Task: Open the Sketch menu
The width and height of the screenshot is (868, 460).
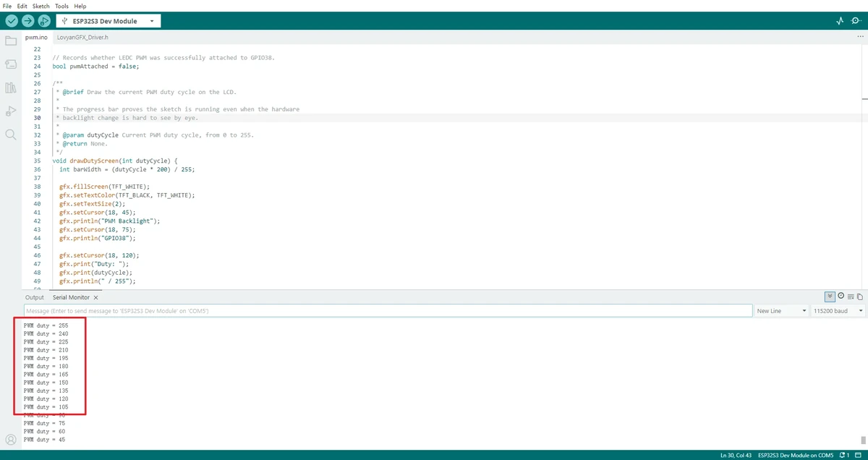Action: 41,6
